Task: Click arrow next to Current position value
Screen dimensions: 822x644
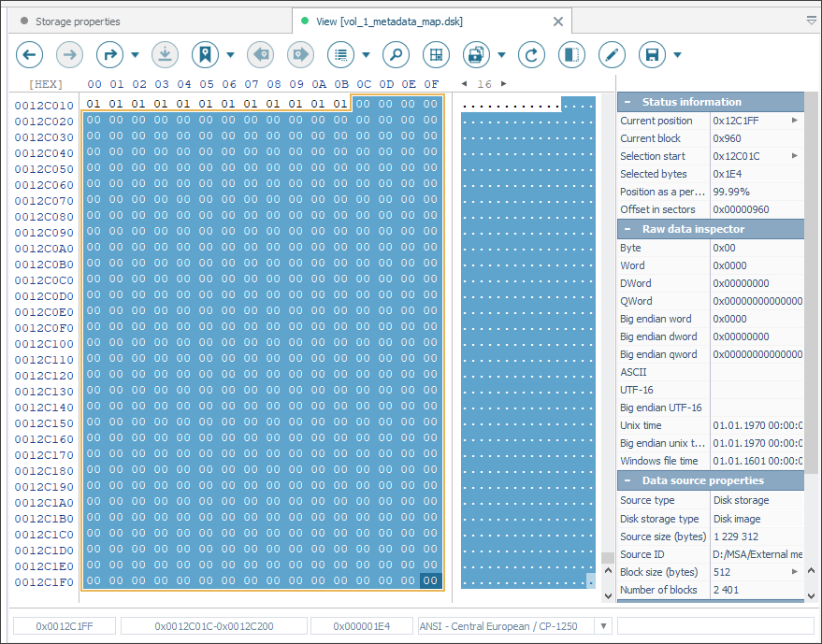Action: 795,121
